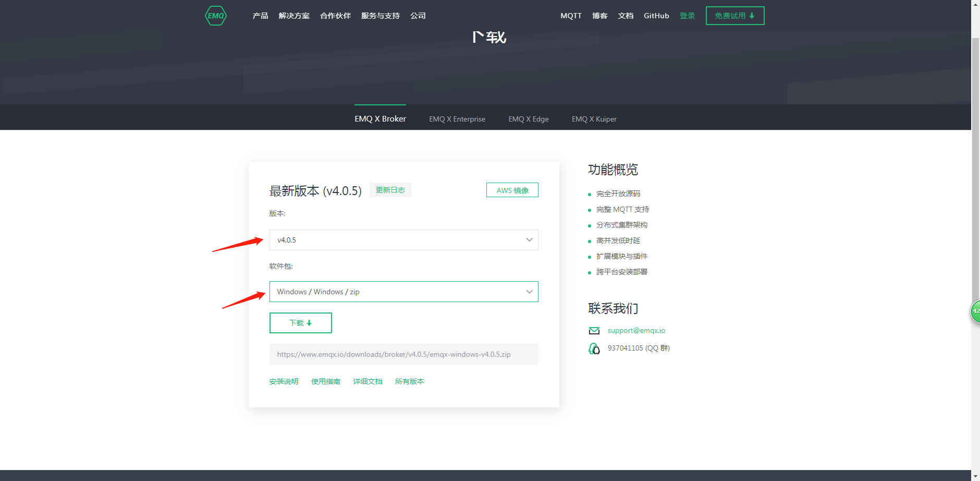
Task: Click the AWS 镜像 button
Action: 512,190
